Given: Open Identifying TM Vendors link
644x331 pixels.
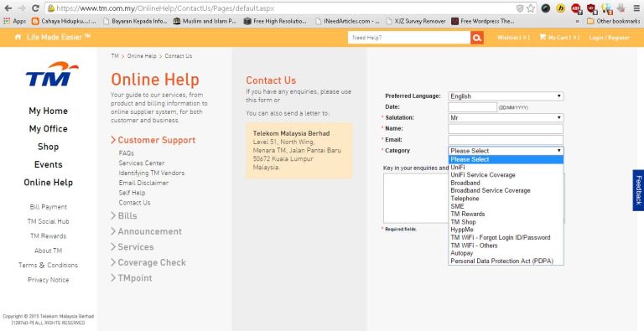Looking at the screenshot, I should (152, 173).
